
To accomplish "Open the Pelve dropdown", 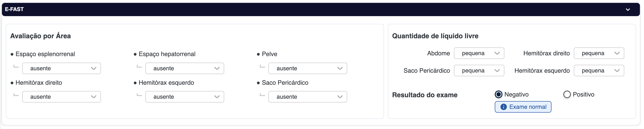I will point(308,68).
